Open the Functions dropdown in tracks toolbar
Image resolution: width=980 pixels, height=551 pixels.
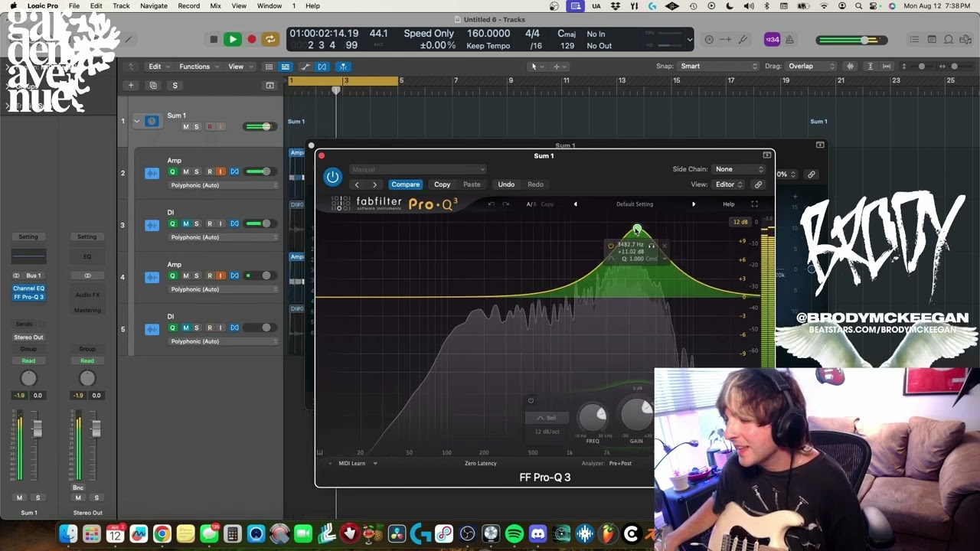pyautogui.click(x=198, y=67)
